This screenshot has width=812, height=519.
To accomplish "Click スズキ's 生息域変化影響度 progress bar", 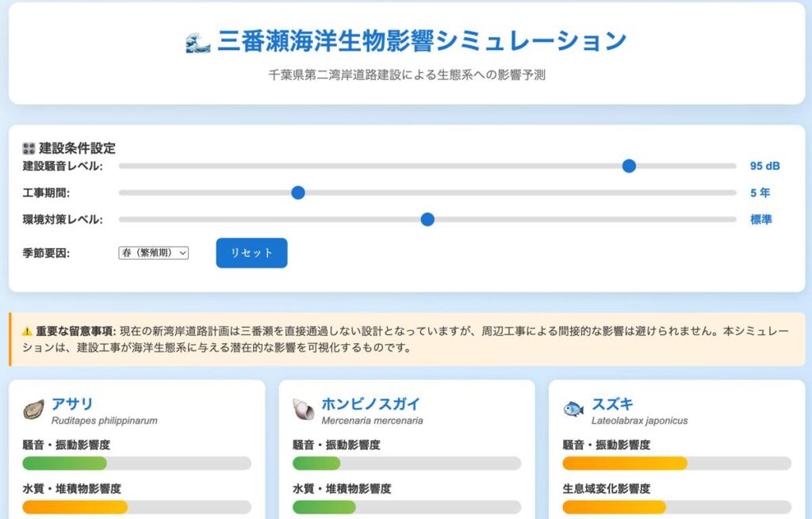I will [676, 507].
